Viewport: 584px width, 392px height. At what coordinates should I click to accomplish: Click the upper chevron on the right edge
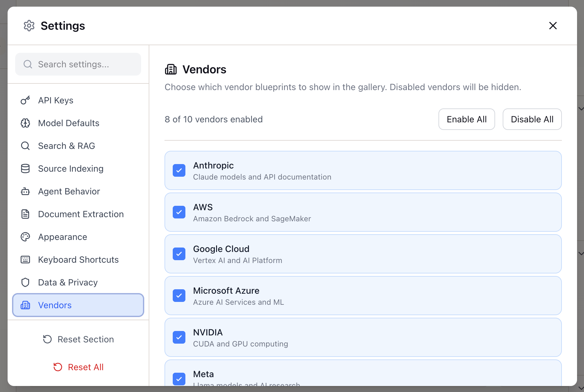coord(581,108)
